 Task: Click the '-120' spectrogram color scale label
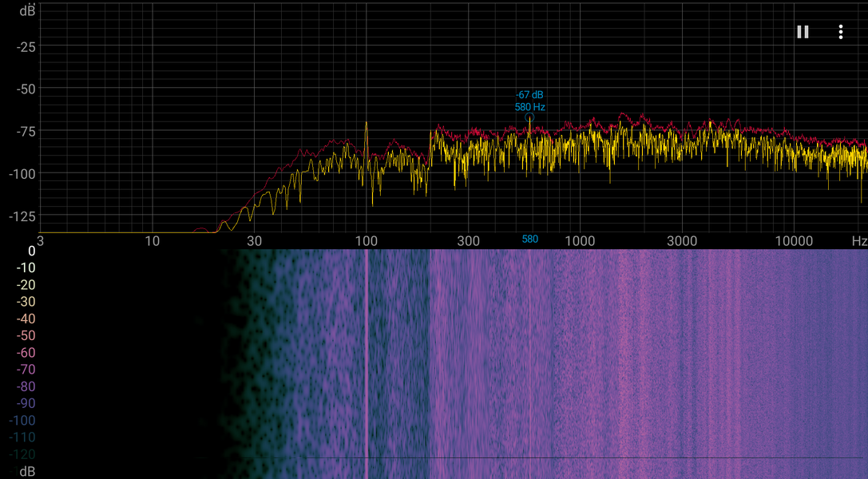tap(22, 455)
